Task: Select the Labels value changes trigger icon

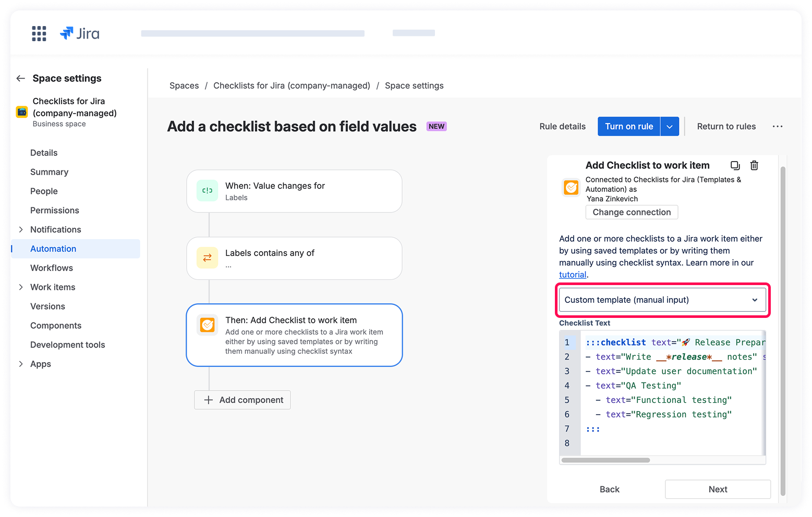Action: [x=207, y=191]
